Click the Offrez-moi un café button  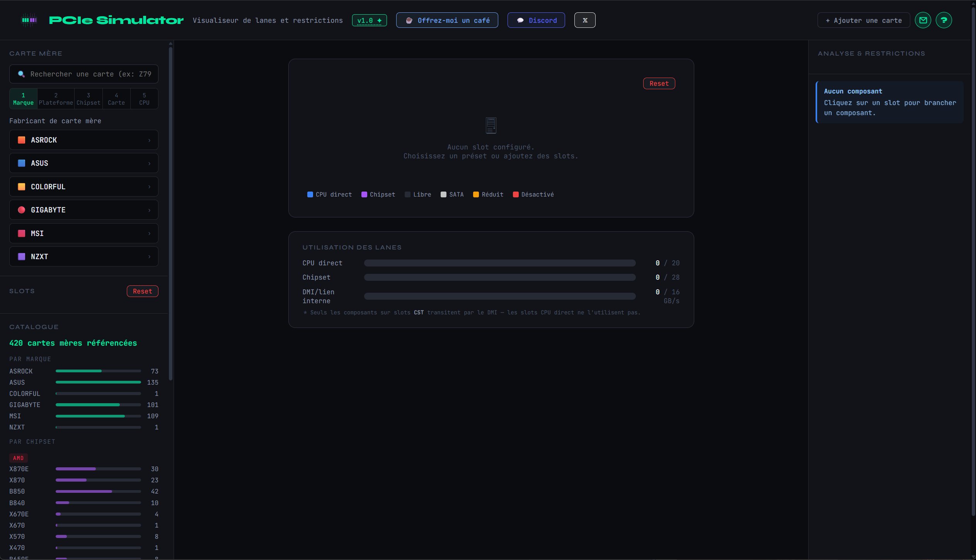pos(447,20)
